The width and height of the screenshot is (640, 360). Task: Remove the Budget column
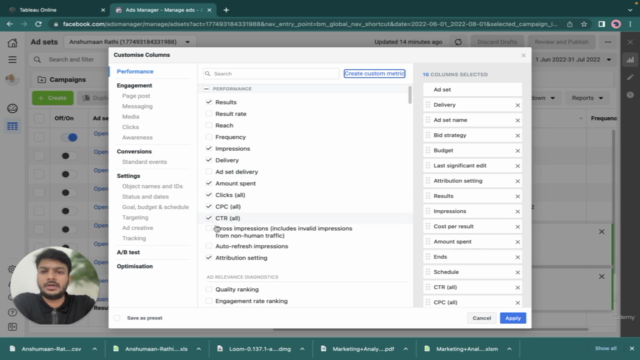[518, 151]
